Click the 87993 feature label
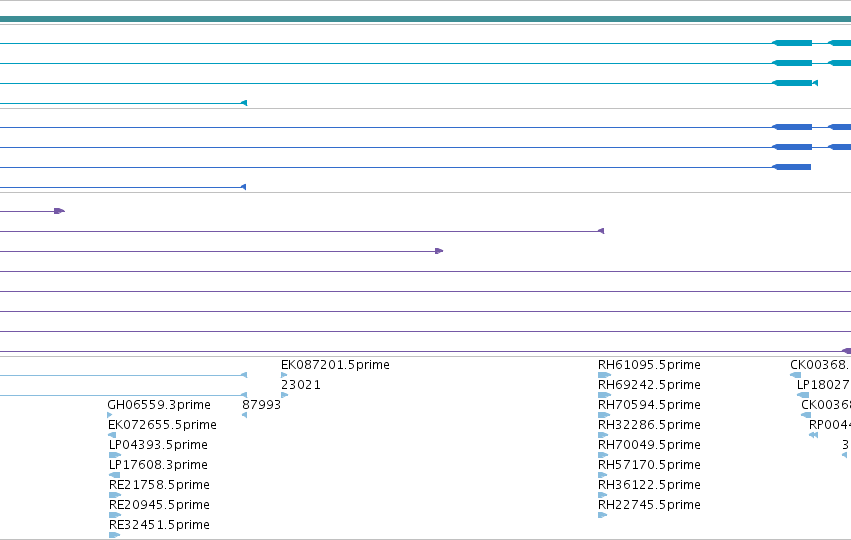Viewport: 851px width, 540px height. pyautogui.click(x=261, y=405)
